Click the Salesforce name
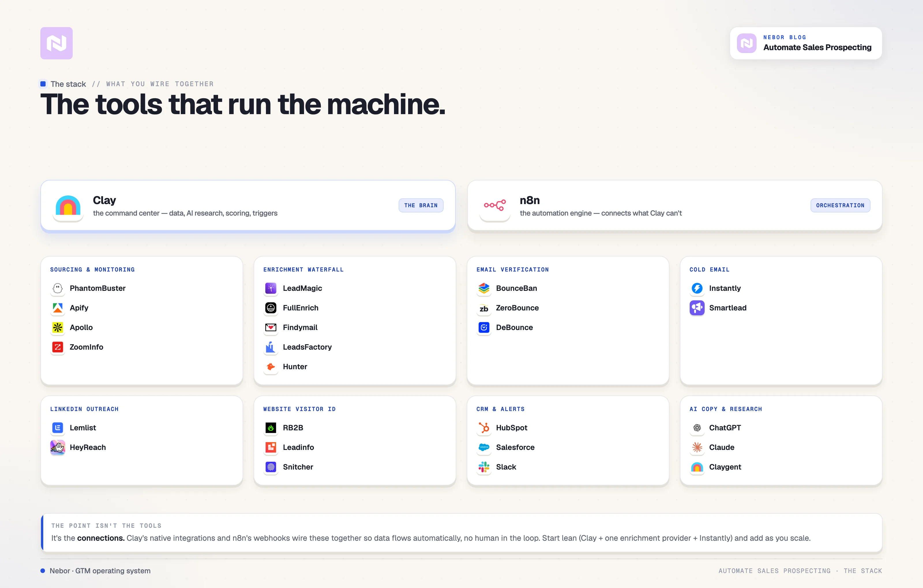 pos(515,447)
